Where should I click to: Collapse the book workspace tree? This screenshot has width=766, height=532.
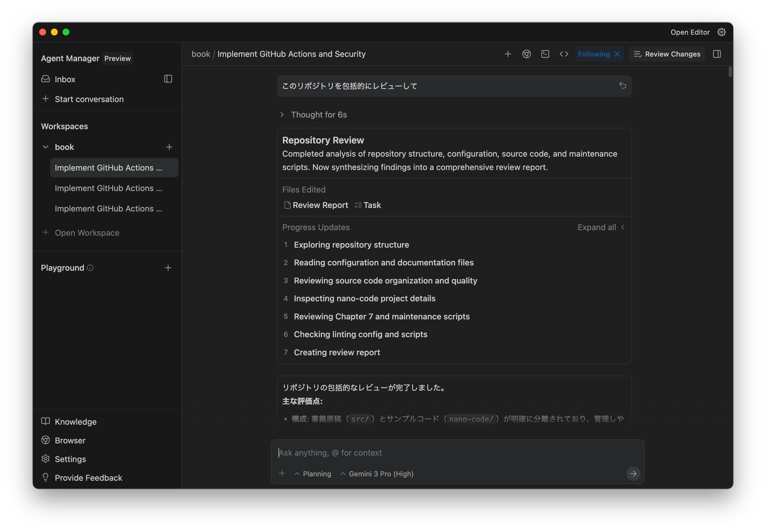coord(46,147)
